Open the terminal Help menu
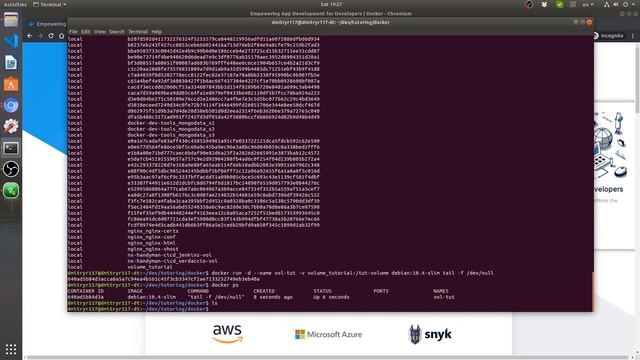The width and height of the screenshot is (640, 360). [x=157, y=31]
